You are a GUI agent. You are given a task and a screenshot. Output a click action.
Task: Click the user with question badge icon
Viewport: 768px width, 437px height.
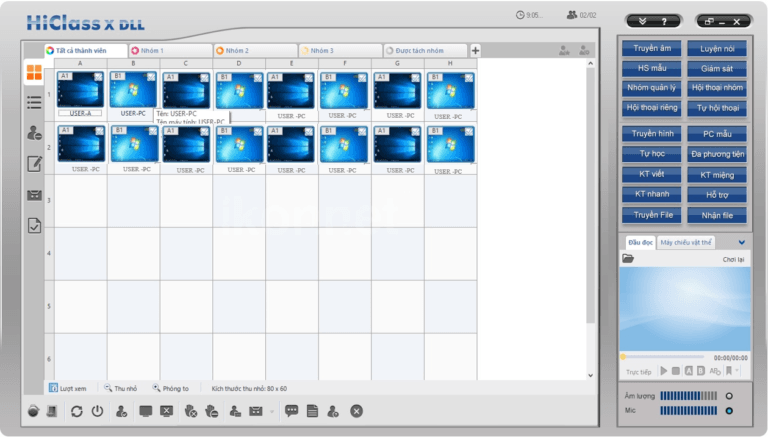333,411
